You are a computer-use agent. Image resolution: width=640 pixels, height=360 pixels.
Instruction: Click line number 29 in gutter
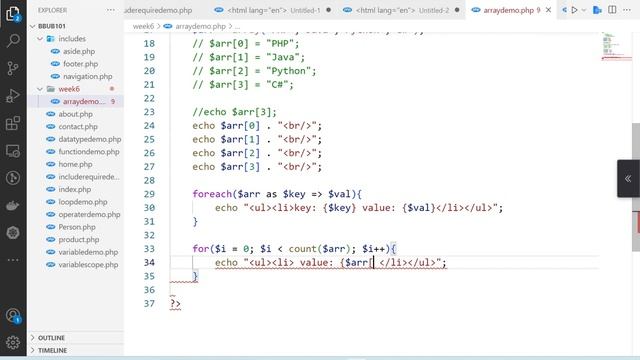tap(149, 194)
